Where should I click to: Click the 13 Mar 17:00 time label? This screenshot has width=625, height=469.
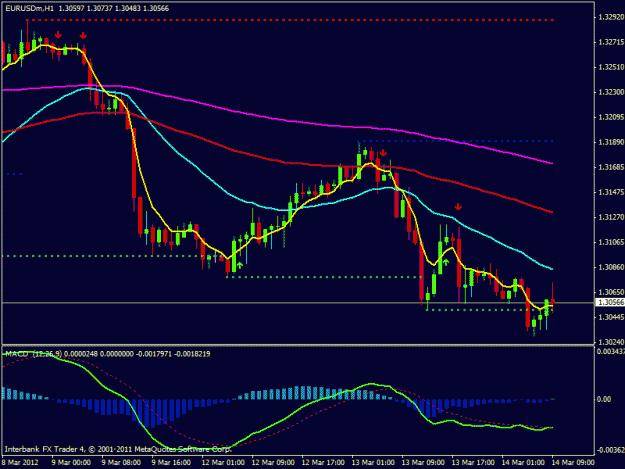coord(473,462)
